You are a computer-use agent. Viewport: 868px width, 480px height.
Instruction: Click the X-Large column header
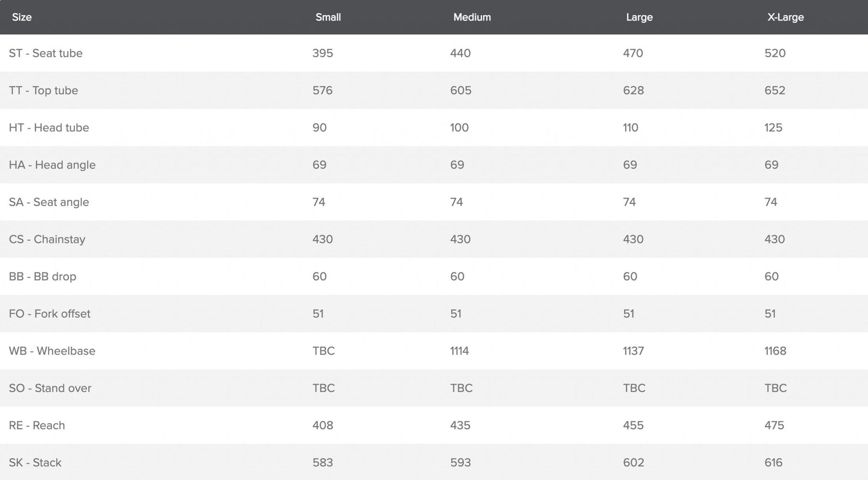(785, 17)
